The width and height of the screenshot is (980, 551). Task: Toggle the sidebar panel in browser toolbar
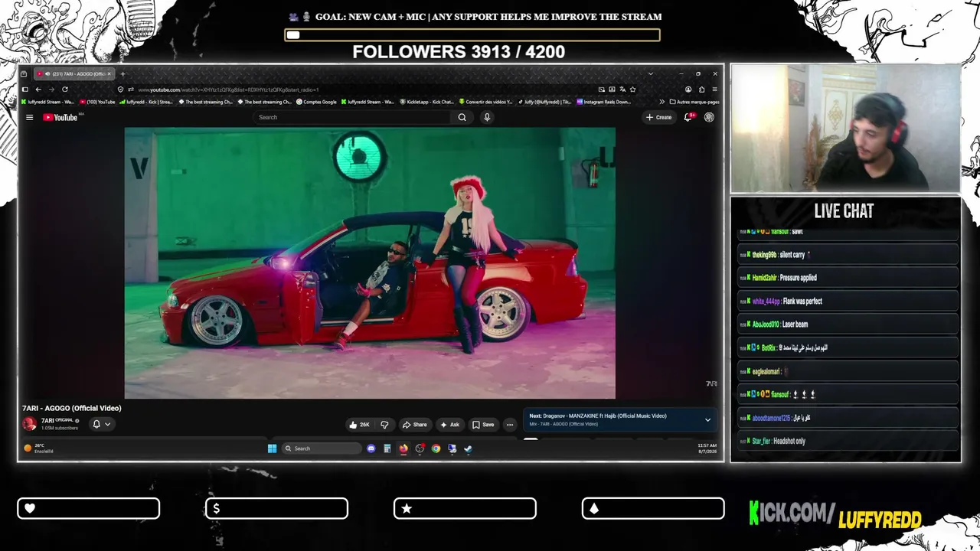tap(24, 90)
